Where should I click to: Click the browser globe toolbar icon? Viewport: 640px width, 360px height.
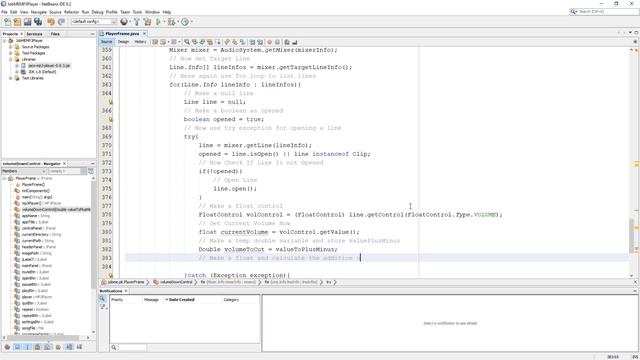124,22
